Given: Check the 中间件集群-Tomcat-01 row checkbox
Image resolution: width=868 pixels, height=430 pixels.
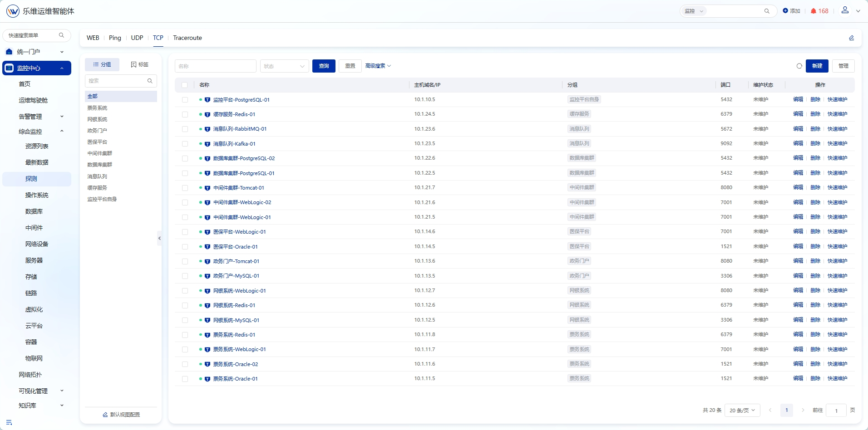Looking at the screenshot, I should (185, 188).
